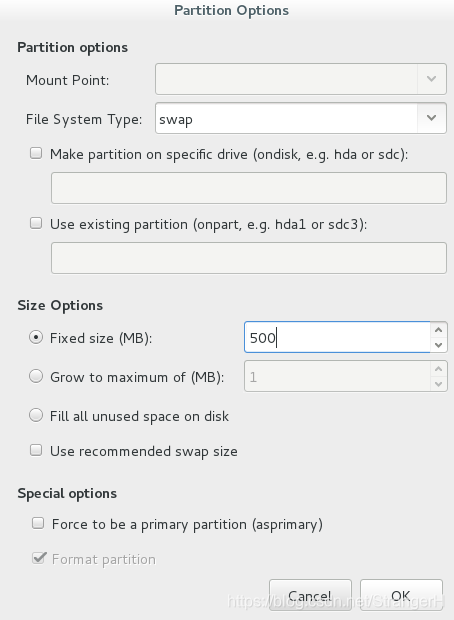This screenshot has width=454, height=620.
Task: Decrease Fixed size with the down arrow
Action: pos(439,345)
